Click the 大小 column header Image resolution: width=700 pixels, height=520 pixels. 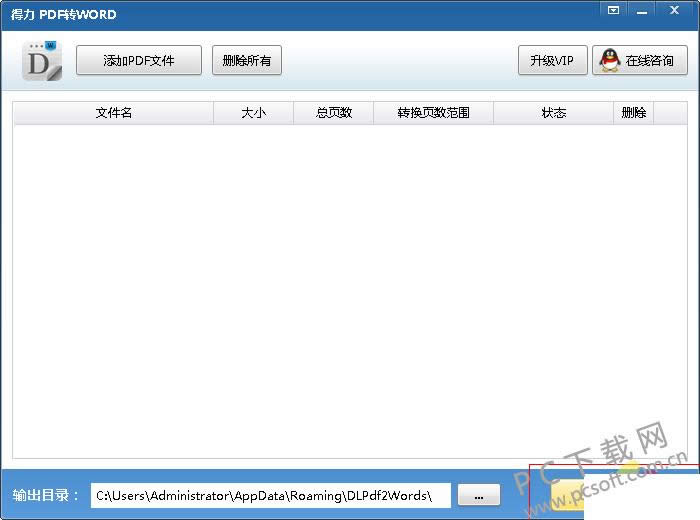(x=254, y=113)
